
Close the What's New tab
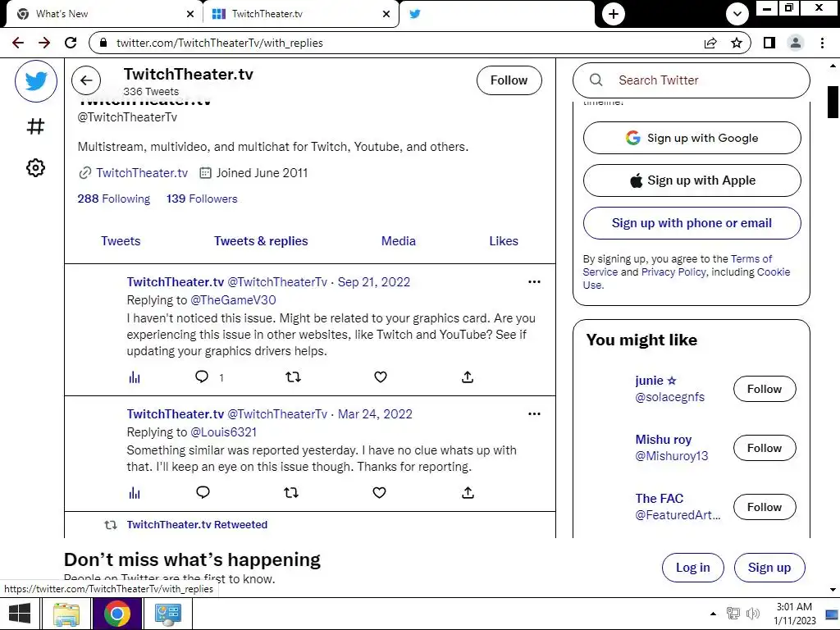point(190,14)
